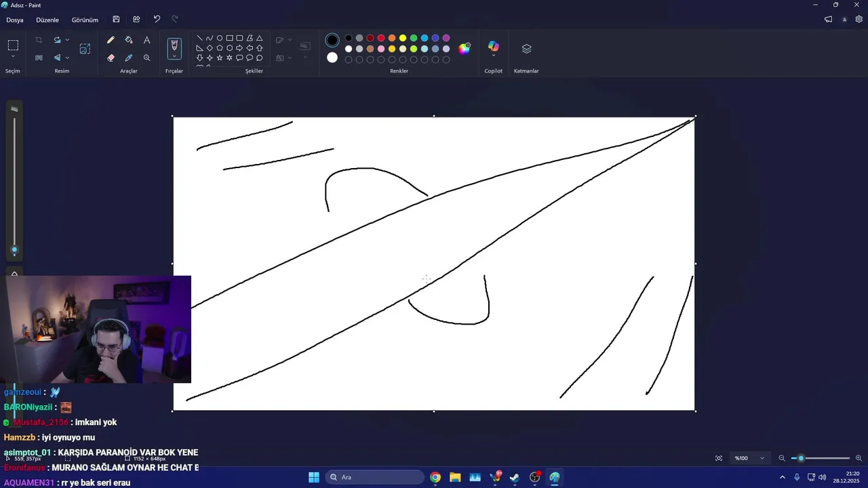Open the Katmanlar layers panel

point(526,49)
